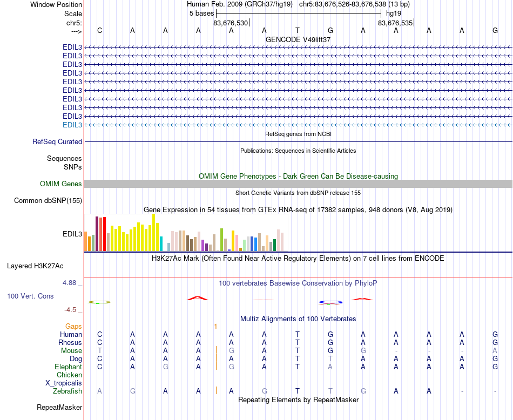Click the hg19 label beside scale bar

[x=394, y=13]
